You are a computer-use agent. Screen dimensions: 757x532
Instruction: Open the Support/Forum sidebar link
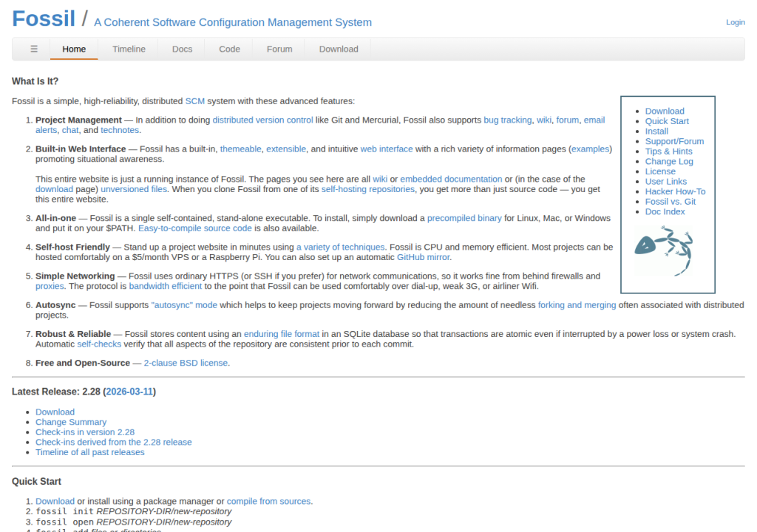[x=674, y=141]
